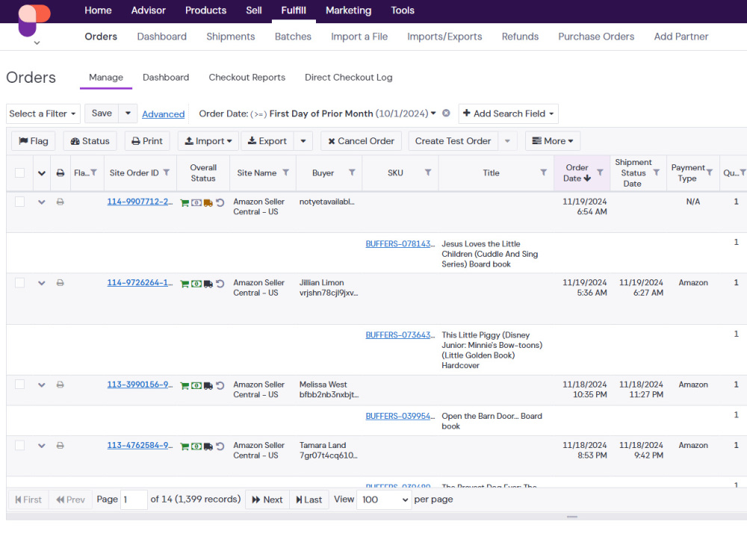Screen dimensions: 747x560
Task: Go to the Shipments submenu
Action: [x=231, y=37]
